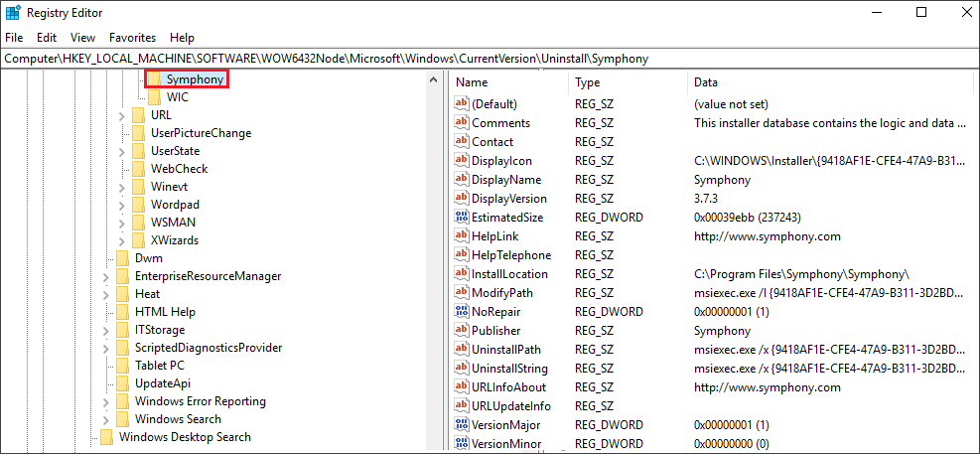The width and height of the screenshot is (980, 454).
Task: Expand the Winevt key
Action: point(122,187)
